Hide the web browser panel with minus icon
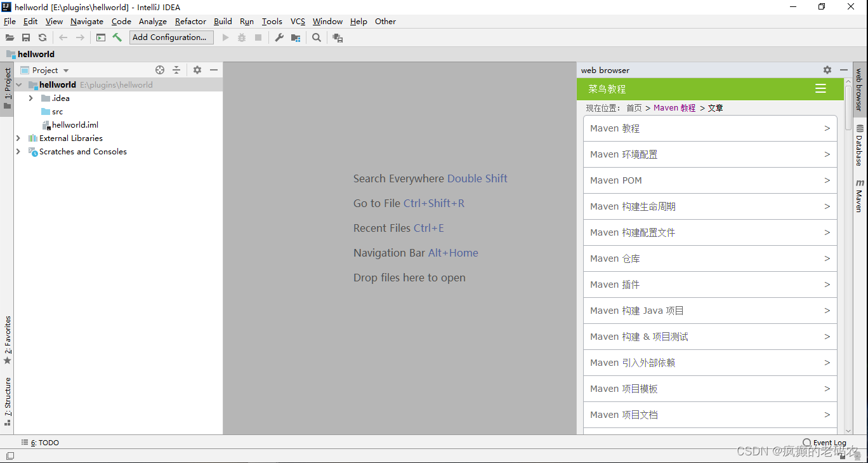The width and height of the screenshot is (868, 463). pos(844,70)
